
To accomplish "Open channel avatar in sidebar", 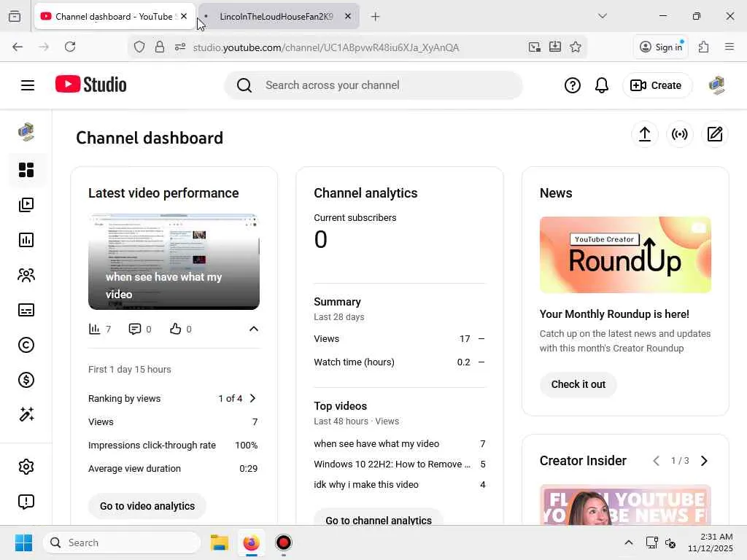I will click(26, 132).
